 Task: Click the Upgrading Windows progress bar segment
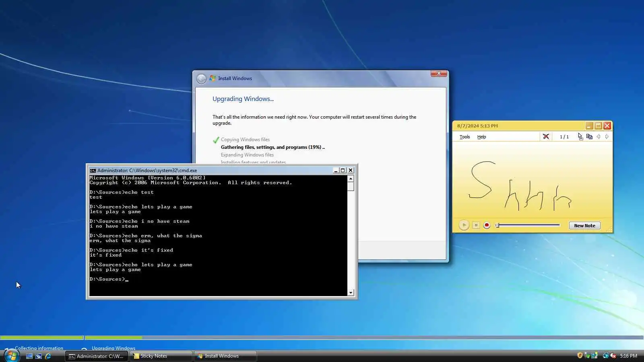click(364, 337)
